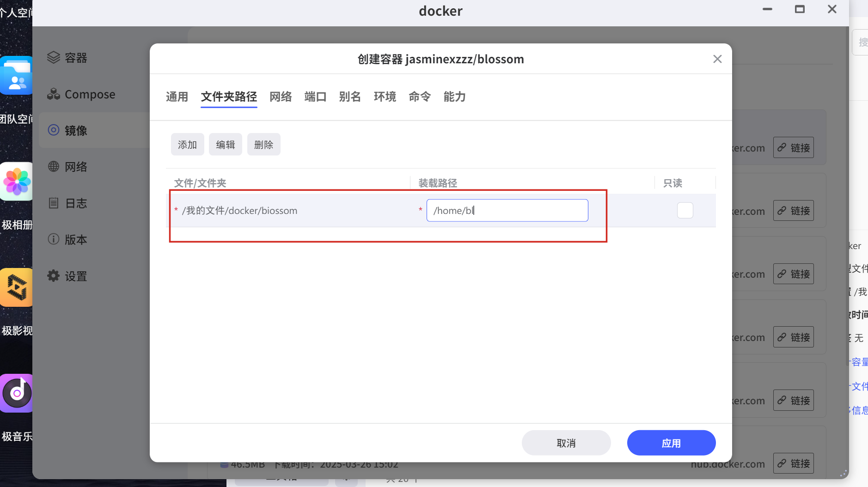Enable the 只读 read-only checkbox

(x=685, y=211)
